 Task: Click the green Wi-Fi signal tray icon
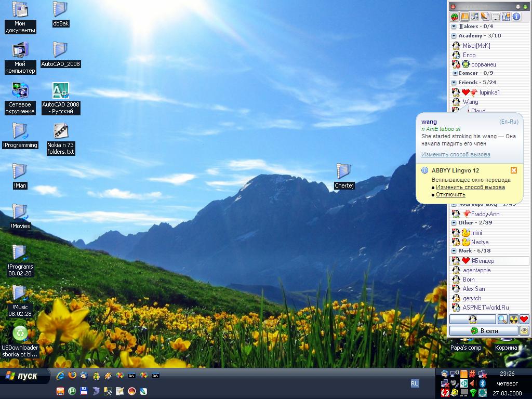[473, 393]
